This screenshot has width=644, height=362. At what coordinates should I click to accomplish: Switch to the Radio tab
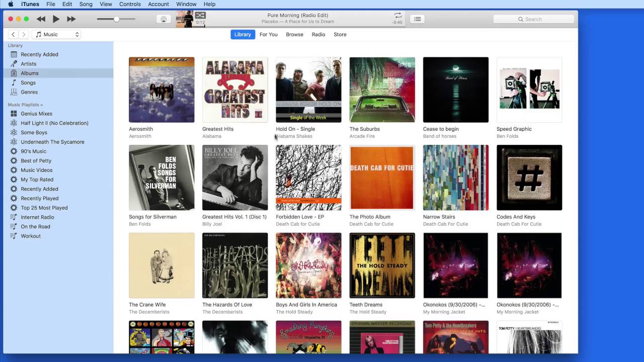pos(318,34)
